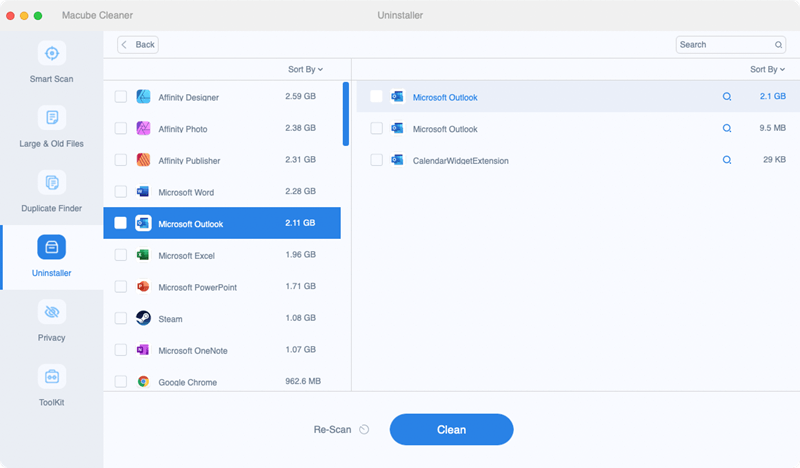Check the 9.5 MB Microsoft Outlook file checkbox
The image size is (800, 468).
pyautogui.click(x=377, y=128)
